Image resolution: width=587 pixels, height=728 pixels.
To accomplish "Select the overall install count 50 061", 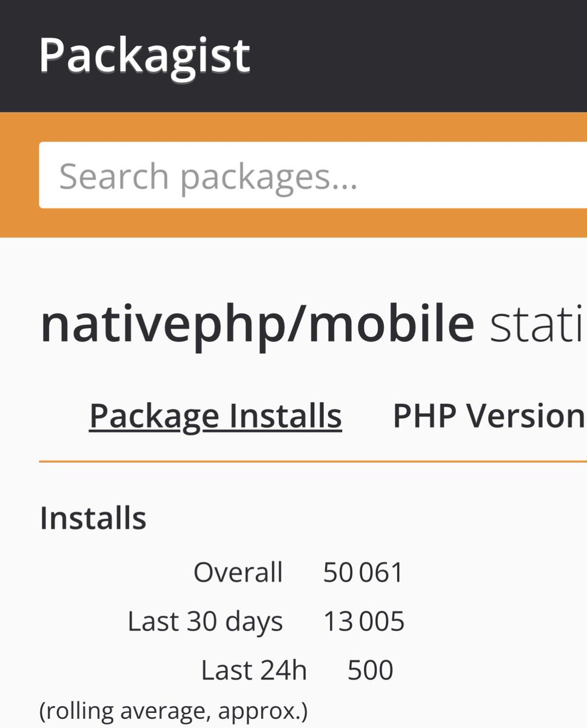I will click(x=363, y=573).
